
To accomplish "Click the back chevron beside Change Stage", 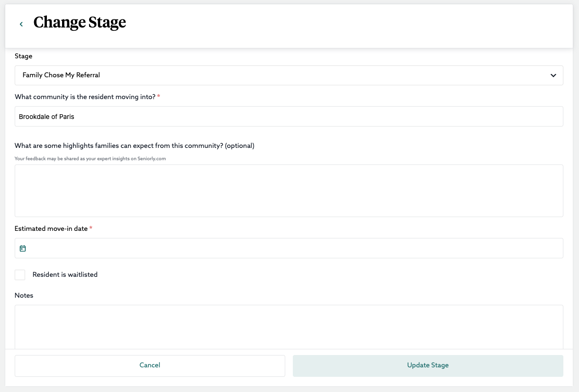I will (21, 24).
